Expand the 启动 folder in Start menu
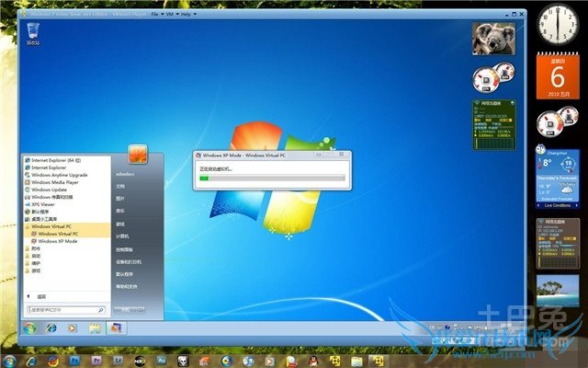588x368 pixels. tap(36, 256)
